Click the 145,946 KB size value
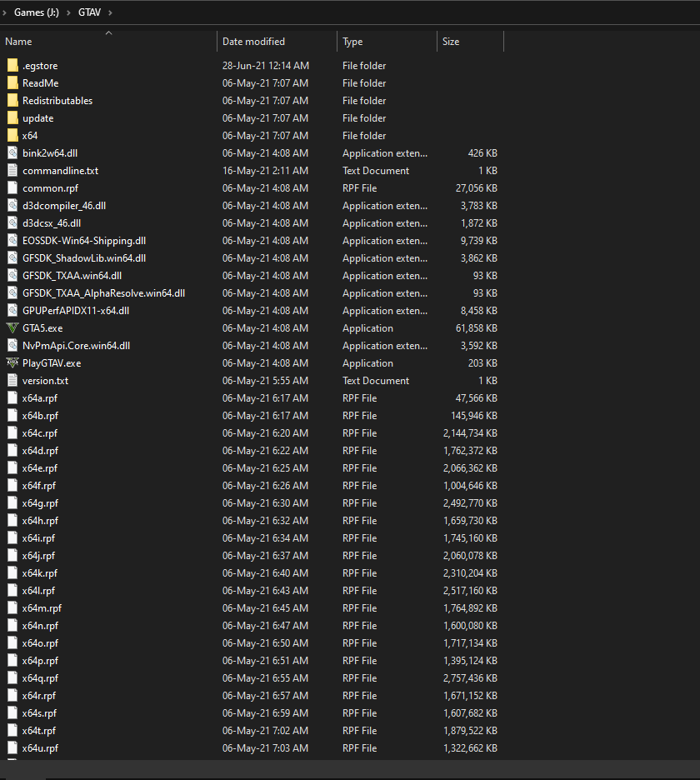Viewport: 700px width, 780px height. [x=474, y=415]
